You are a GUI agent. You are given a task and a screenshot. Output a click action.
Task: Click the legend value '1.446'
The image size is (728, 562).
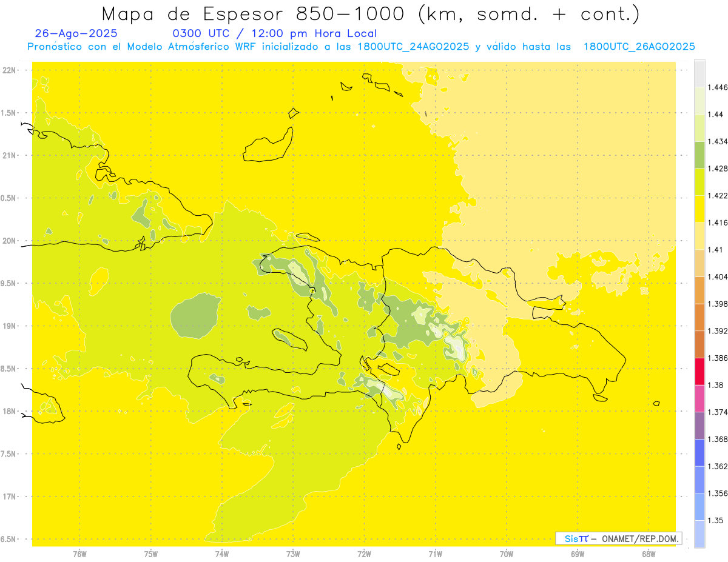pos(718,87)
